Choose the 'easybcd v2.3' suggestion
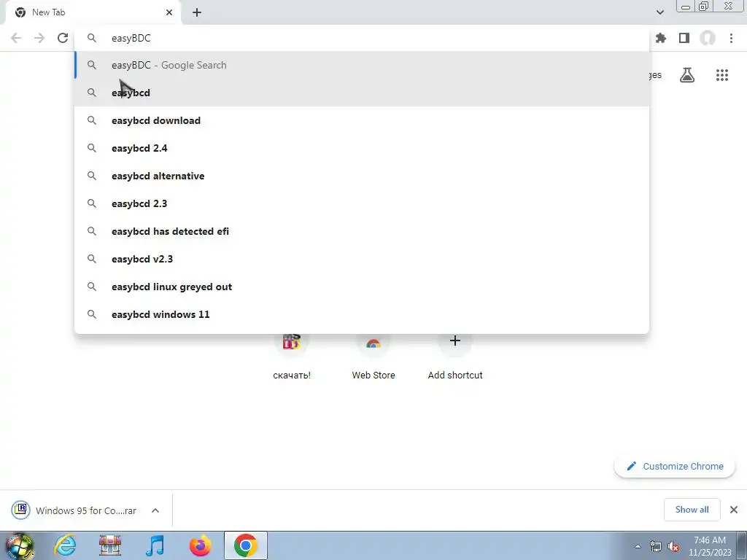Screen dimensions: 747x560 362,259
